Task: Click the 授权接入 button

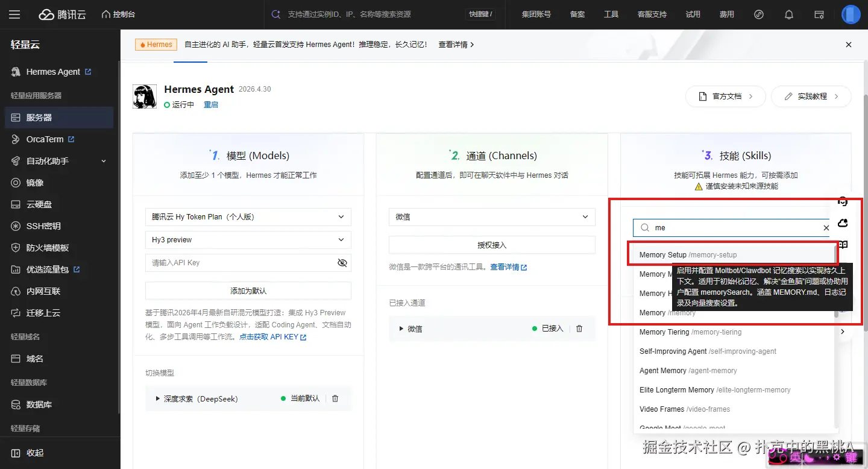Action: [492, 245]
